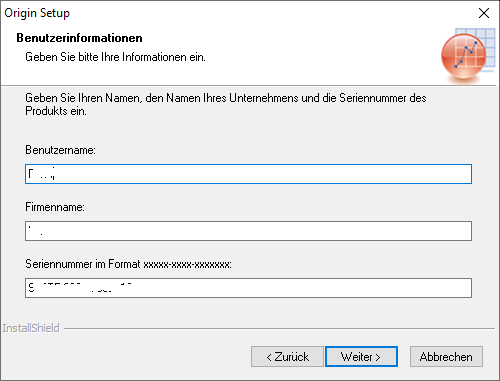Cancel setup with the Abbrechen button
The height and width of the screenshot is (381, 500).
point(446,357)
